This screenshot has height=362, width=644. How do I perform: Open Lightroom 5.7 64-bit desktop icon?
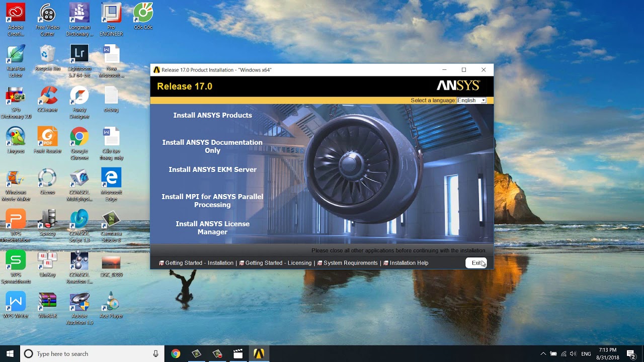coord(79,61)
